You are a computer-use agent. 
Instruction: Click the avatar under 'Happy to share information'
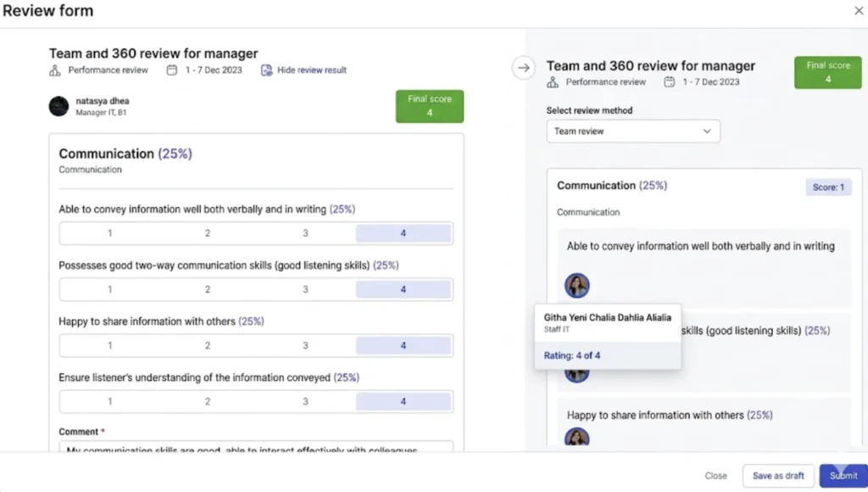click(577, 437)
